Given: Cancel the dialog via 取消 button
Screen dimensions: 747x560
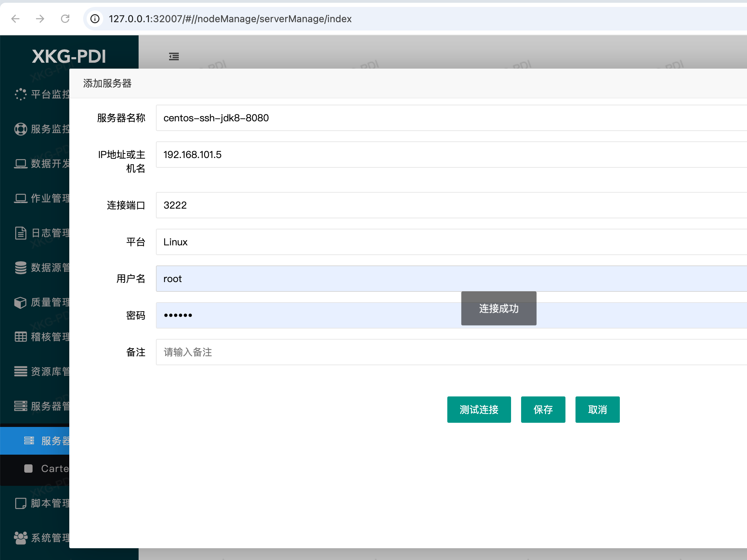Looking at the screenshot, I should tap(597, 410).
